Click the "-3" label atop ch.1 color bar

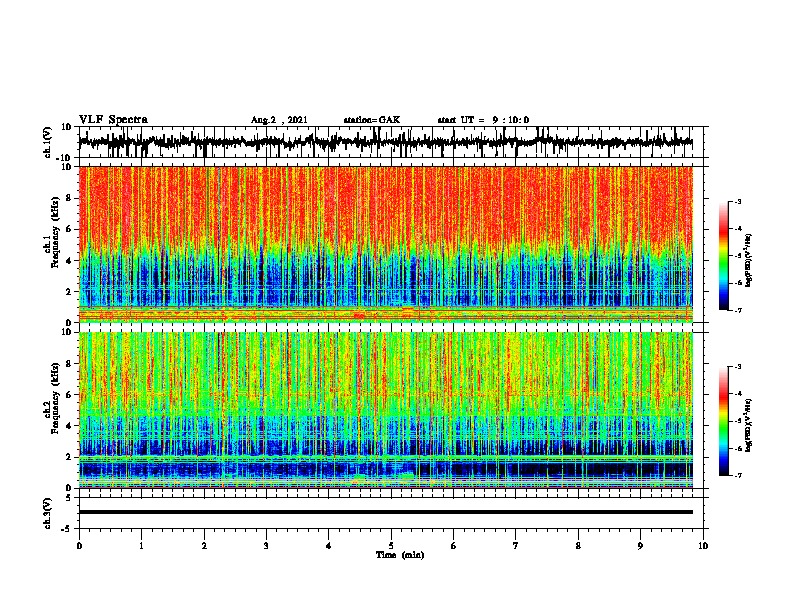pos(737,201)
